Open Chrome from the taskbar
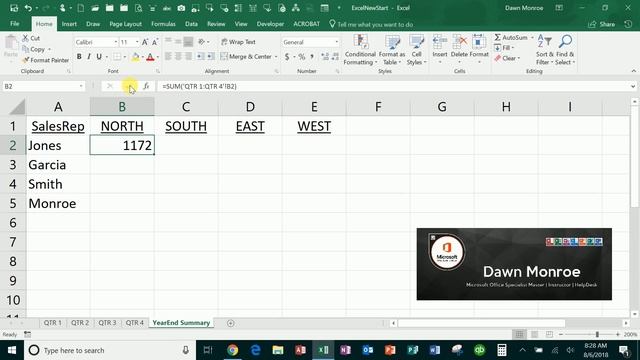The height and width of the screenshot is (360, 640). (x=232, y=350)
